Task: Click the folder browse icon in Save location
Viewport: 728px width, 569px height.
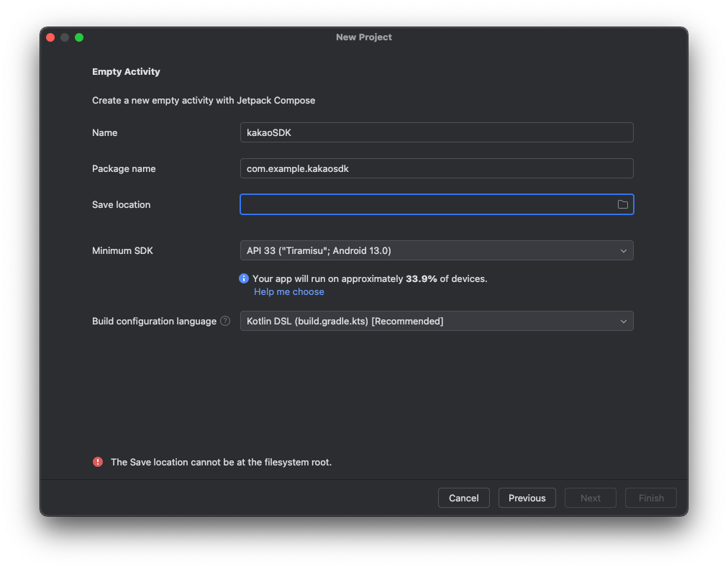Action: 622,205
